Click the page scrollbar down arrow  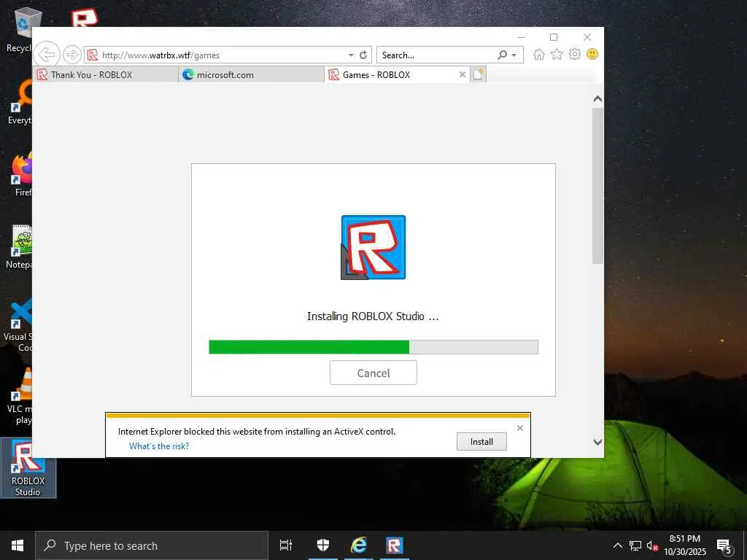(x=597, y=442)
